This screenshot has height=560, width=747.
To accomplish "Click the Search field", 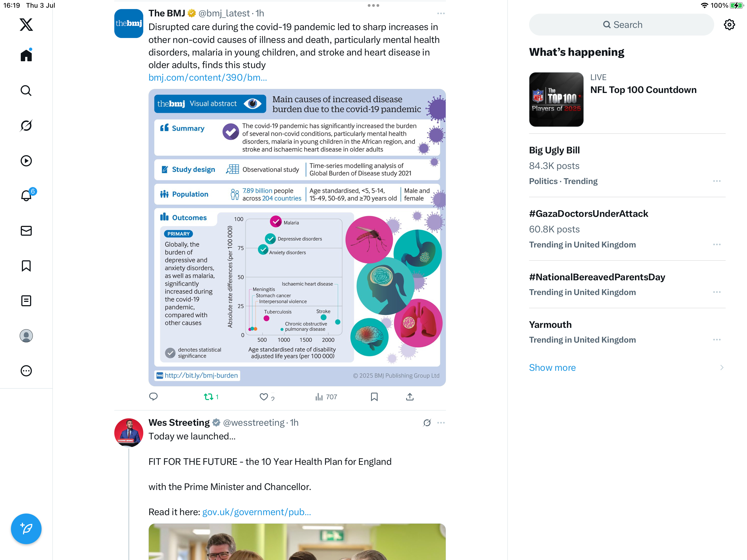I will click(x=621, y=25).
